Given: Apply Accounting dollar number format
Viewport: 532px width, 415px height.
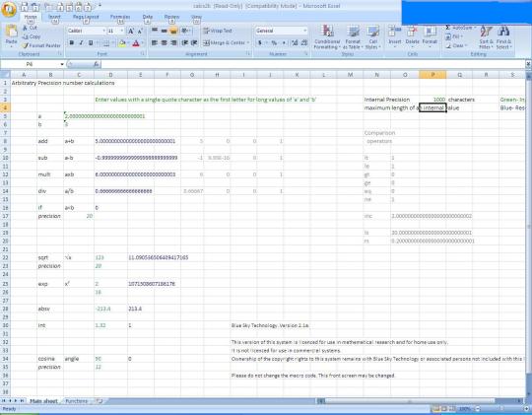Looking at the screenshot, I should (x=260, y=42).
